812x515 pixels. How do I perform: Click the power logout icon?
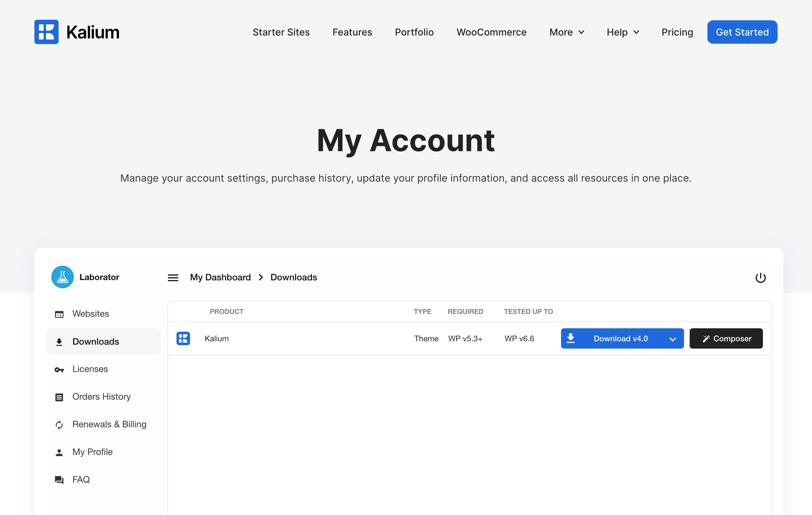coord(760,278)
